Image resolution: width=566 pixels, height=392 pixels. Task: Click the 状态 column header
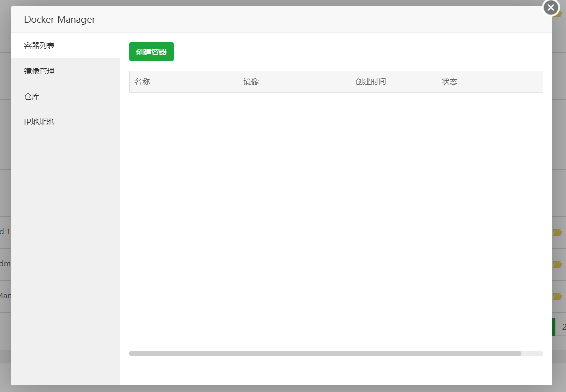pyautogui.click(x=450, y=81)
